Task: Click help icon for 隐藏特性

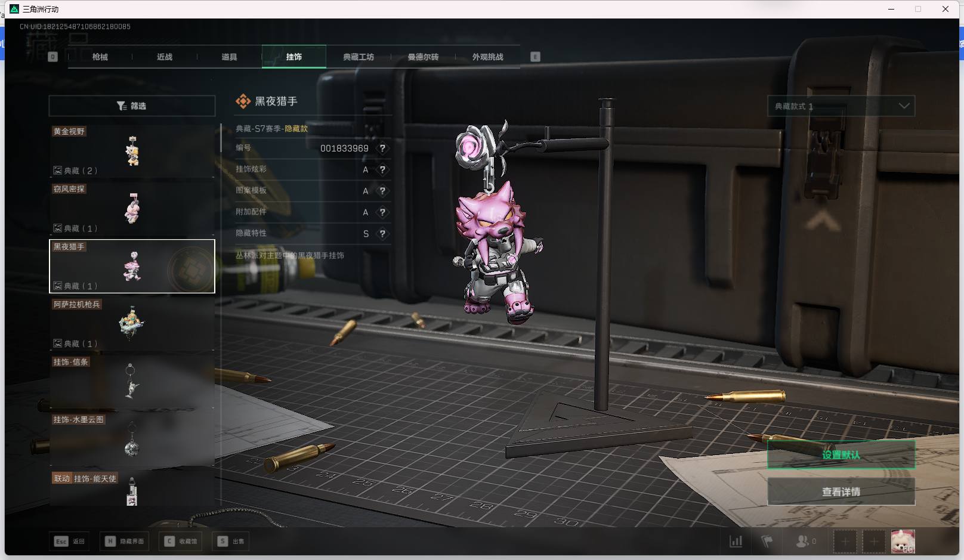Action: click(382, 234)
